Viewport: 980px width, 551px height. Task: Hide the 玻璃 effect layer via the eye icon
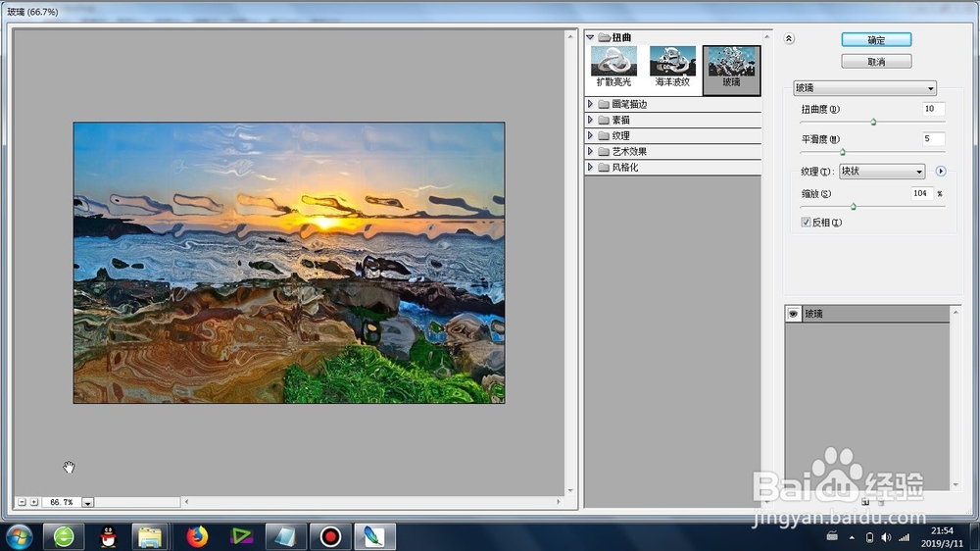point(793,314)
